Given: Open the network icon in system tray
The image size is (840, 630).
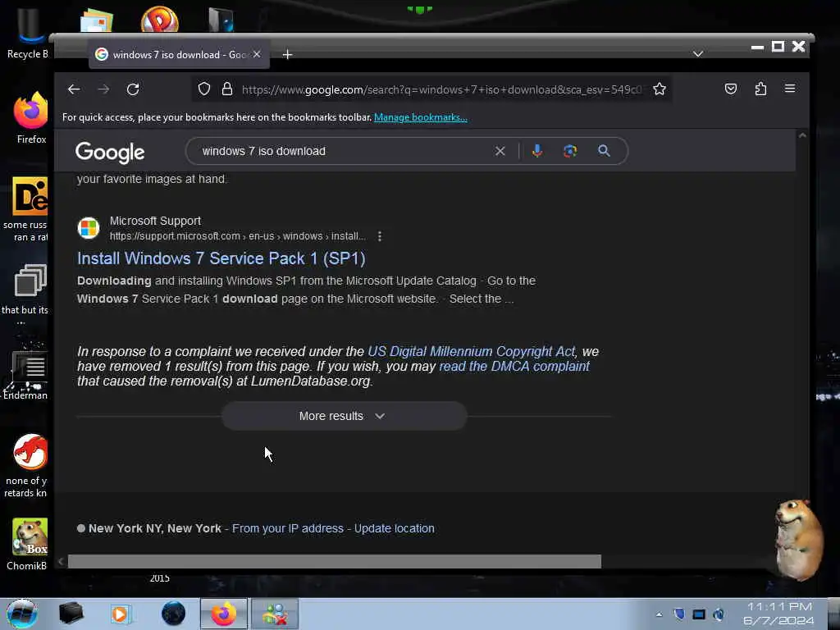Looking at the screenshot, I should pos(699,614).
